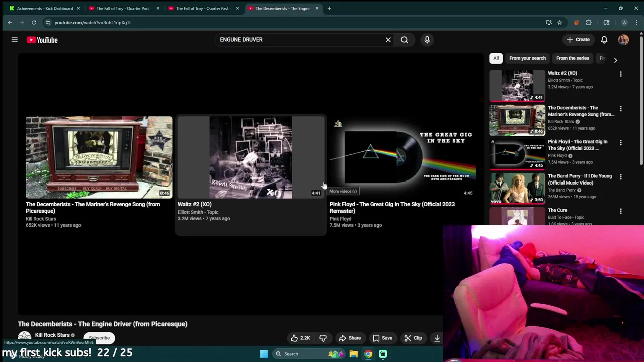This screenshot has height=362, width=644.
Task: Open endscreen Pink Floyd Great Gig title
Action: coord(392,208)
